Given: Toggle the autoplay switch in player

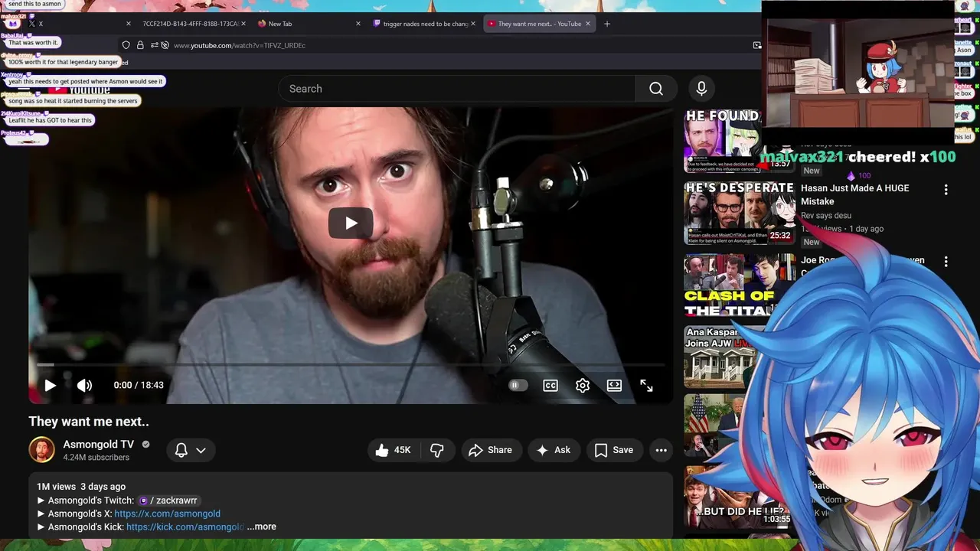Looking at the screenshot, I should (518, 385).
